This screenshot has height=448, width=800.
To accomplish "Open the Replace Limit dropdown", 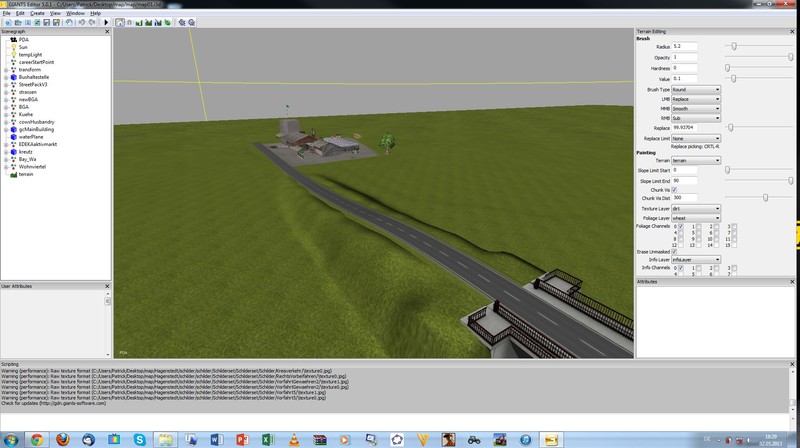I will click(x=696, y=138).
